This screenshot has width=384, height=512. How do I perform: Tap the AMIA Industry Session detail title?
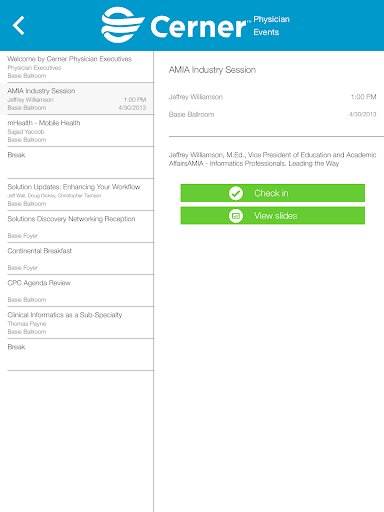(x=212, y=70)
